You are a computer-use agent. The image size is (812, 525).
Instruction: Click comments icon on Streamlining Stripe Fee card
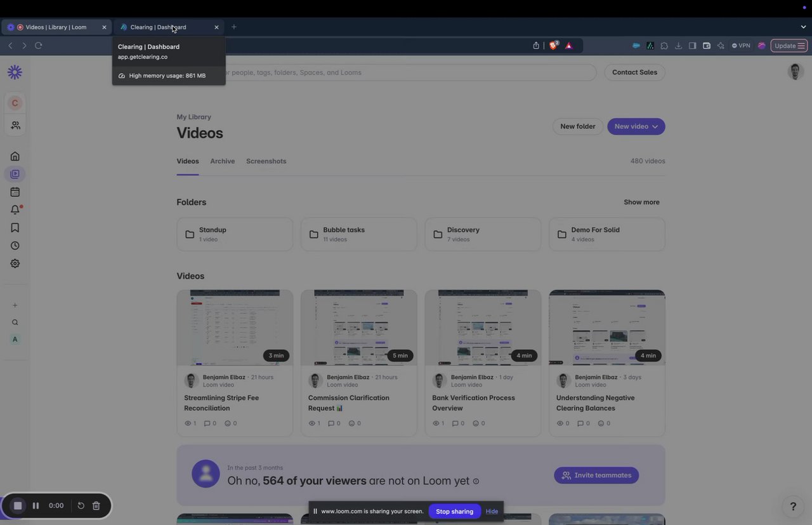coord(207,423)
